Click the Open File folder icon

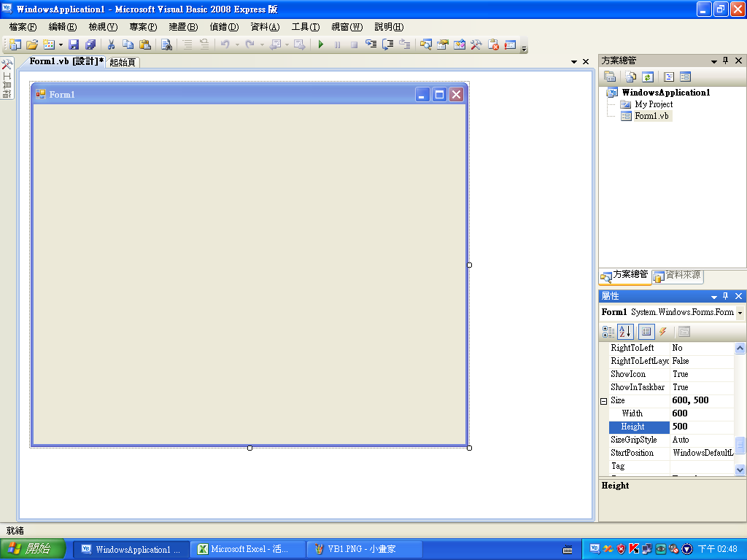[32, 44]
